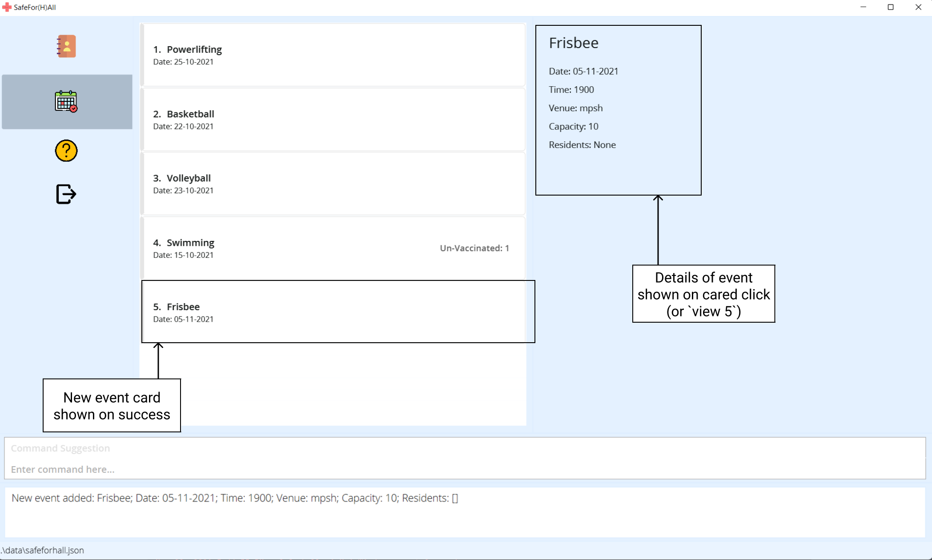Click the Command Suggestion placeholder text
932x560 pixels.
[x=60, y=448]
